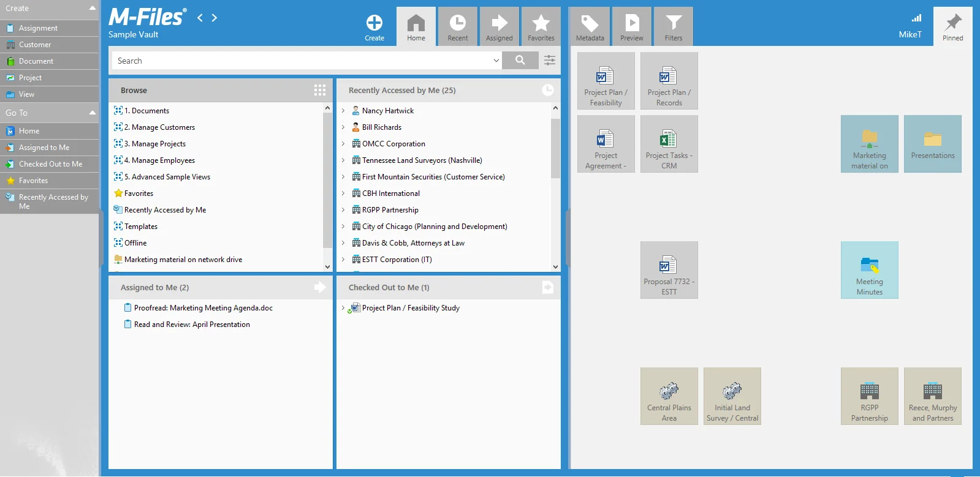Open pinned Project Tasks - CRM spreadsheet
Screen dimensions: 980x477
(669, 144)
